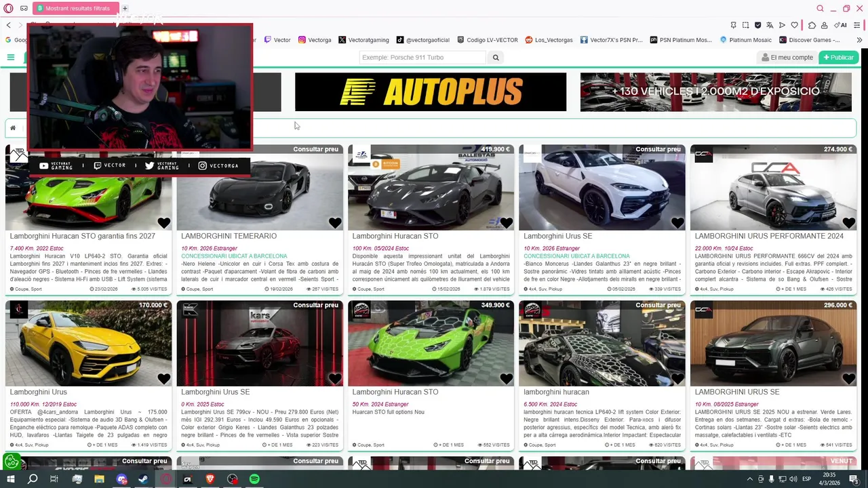Click the volume icon in system tray
This screenshot has width=868, height=488.
(x=793, y=479)
